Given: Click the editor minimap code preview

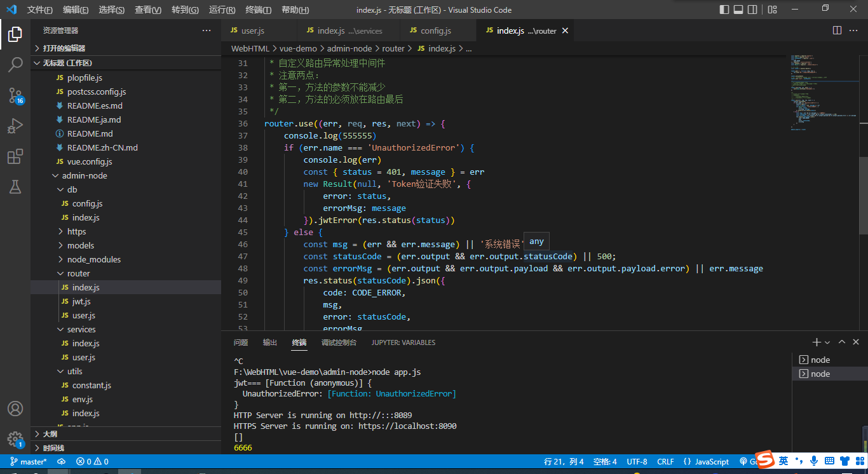Looking at the screenshot, I should (x=824, y=92).
